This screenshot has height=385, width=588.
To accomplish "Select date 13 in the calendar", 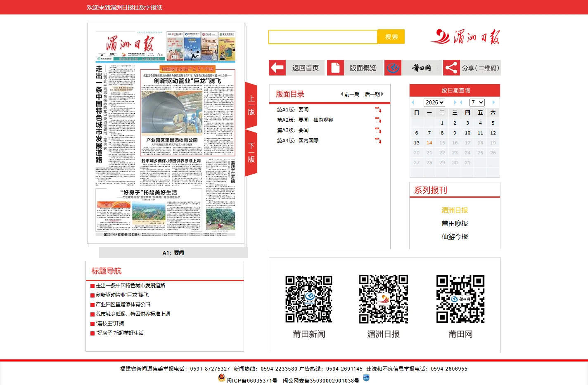I will coord(417,143).
